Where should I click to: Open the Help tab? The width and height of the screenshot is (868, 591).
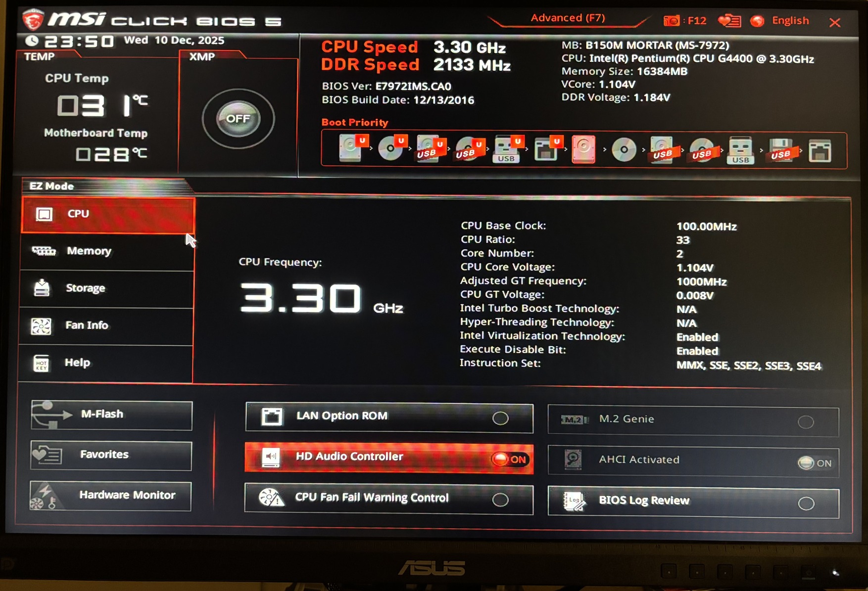(105, 364)
